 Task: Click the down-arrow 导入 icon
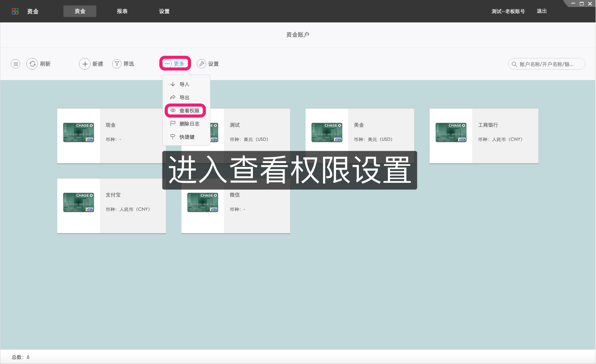(173, 84)
